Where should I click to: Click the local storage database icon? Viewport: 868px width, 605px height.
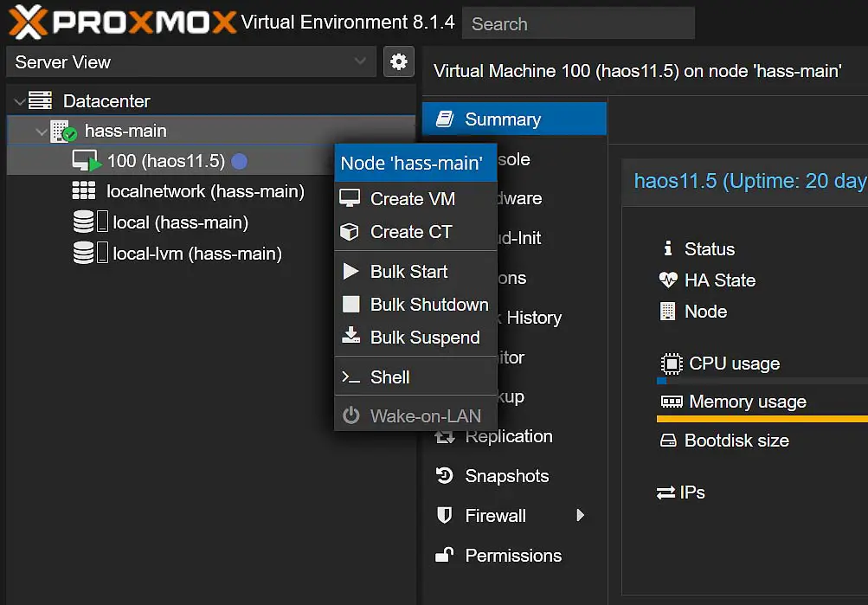point(84,222)
